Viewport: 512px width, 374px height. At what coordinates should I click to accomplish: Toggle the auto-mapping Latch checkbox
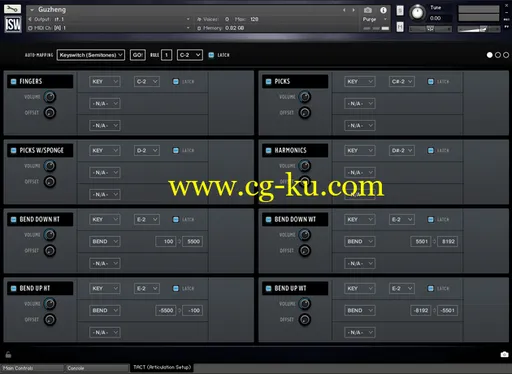pyautogui.click(x=211, y=55)
